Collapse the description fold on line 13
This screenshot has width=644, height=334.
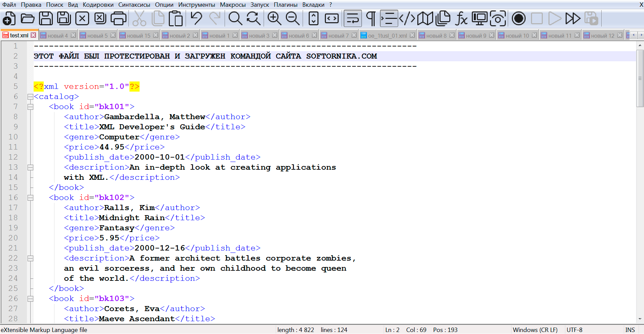pyautogui.click(x=30, y=168)
